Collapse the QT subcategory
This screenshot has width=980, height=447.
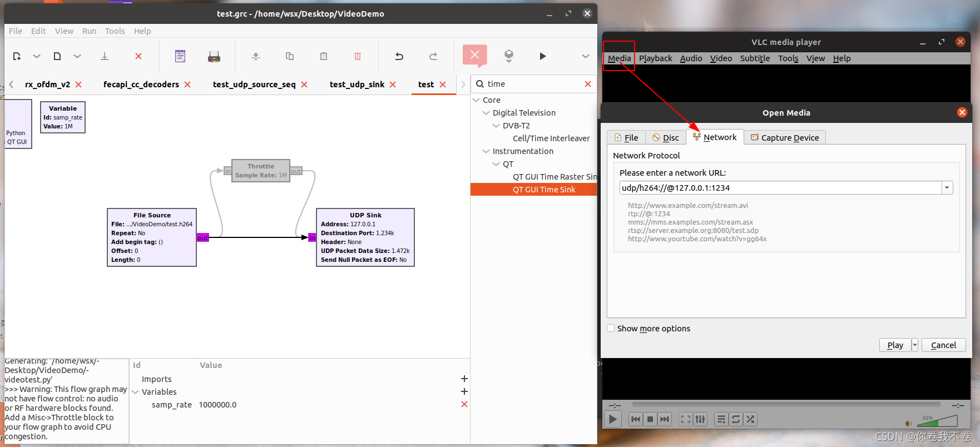tap(497, 164)
